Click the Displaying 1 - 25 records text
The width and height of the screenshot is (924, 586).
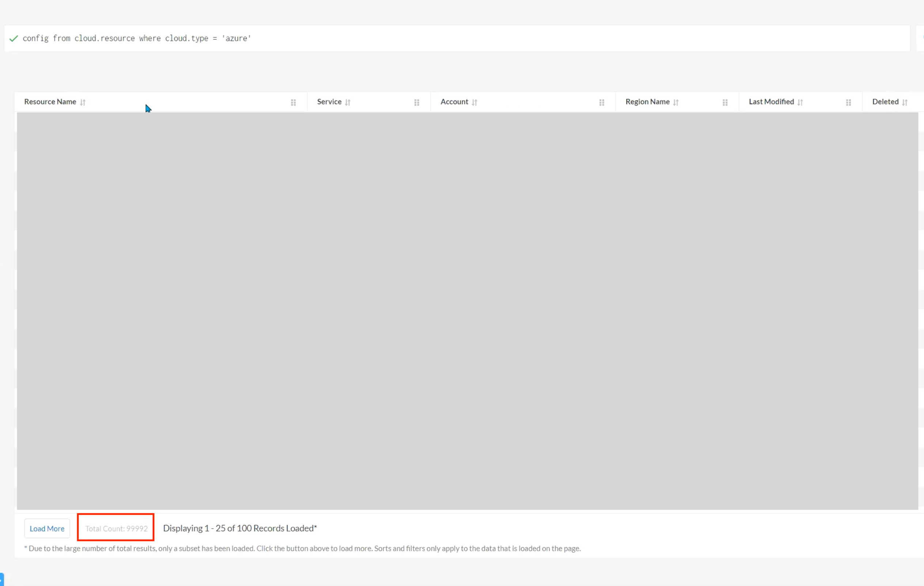(240, 528)
